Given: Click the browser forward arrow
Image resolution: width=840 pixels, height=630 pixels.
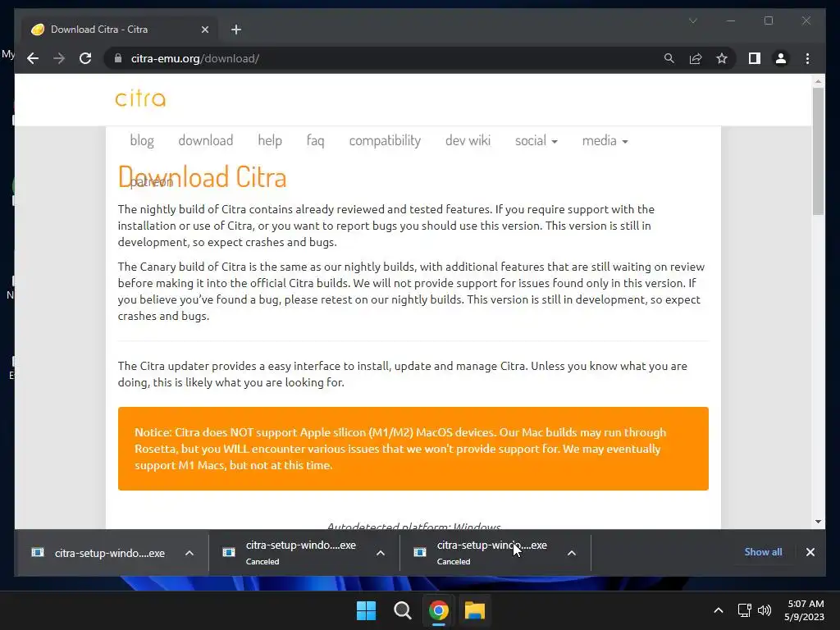Looking at the screenshot, I should [x=59, y=58].
